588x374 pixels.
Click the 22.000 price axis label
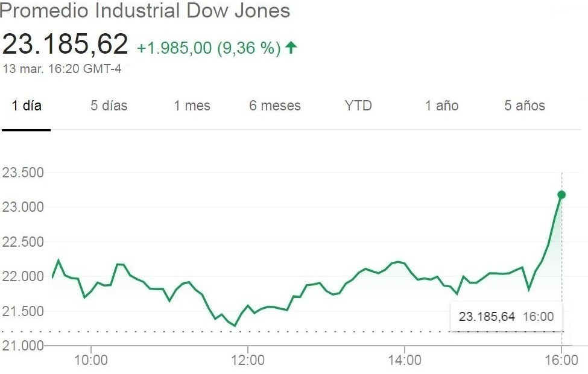[24, 277]
